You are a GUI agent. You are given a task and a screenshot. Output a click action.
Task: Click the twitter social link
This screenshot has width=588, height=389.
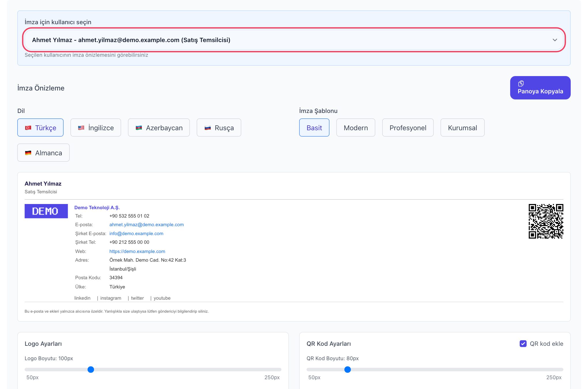tap(137, 298)
